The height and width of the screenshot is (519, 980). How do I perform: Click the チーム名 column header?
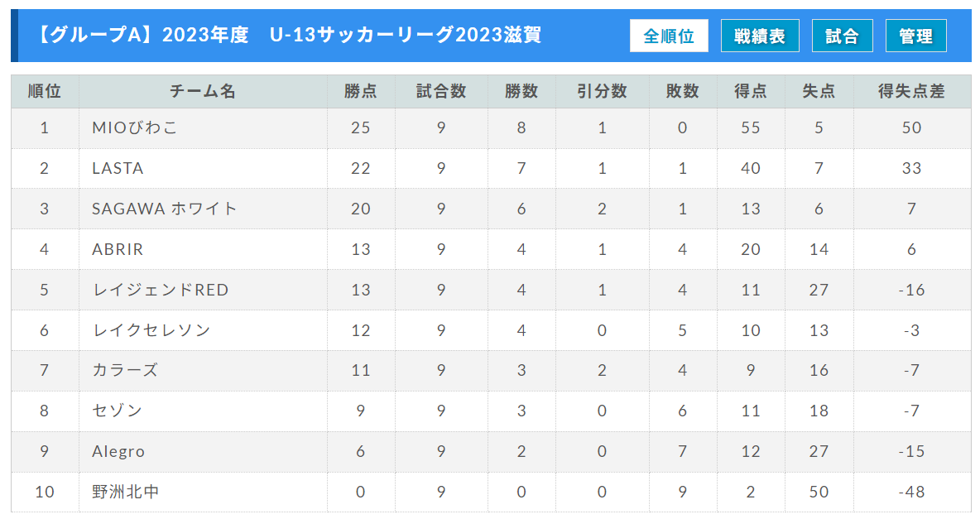point(203,92)
